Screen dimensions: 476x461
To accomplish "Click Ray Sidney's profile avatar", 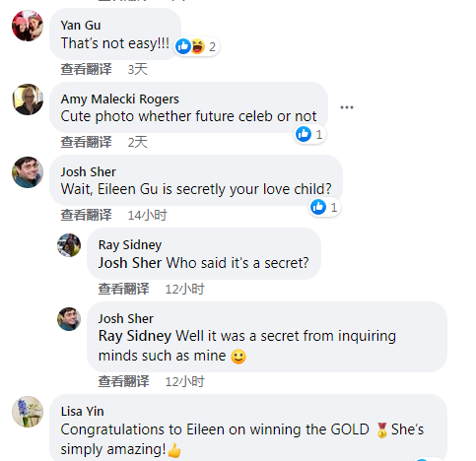I will pyautogui.click(x=69, y=245).
